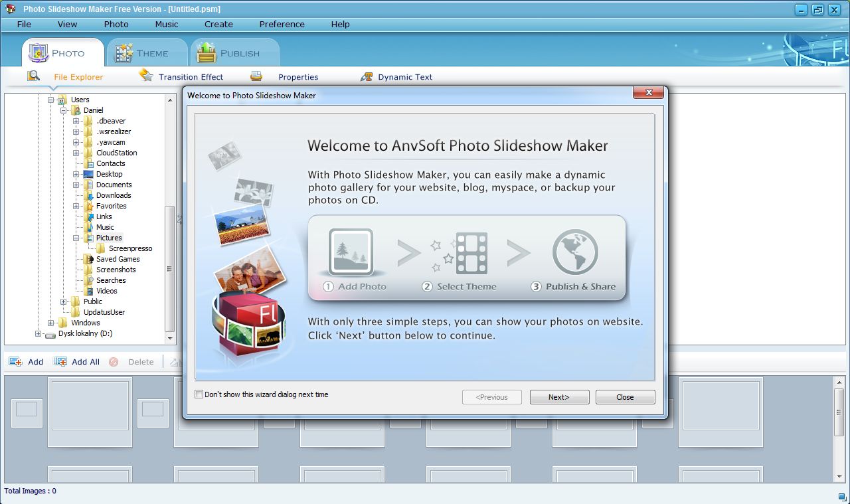Open the Preference menu
This screenshot has width=850, height=504.
(282, 24)
